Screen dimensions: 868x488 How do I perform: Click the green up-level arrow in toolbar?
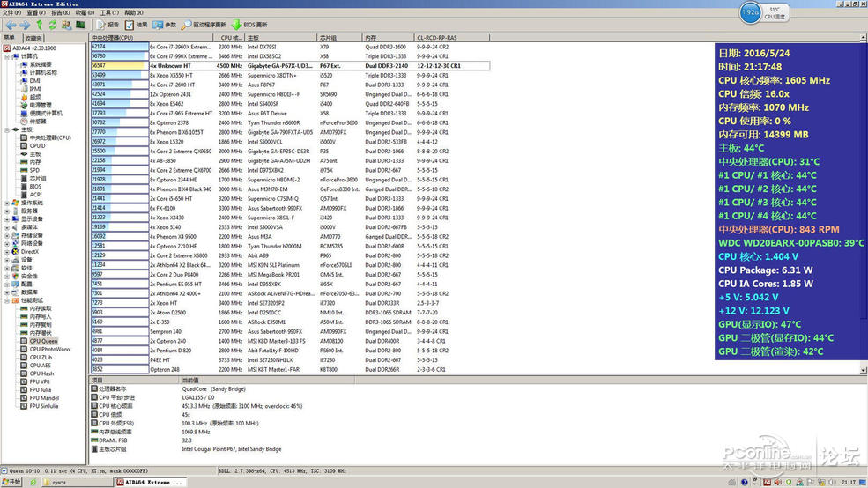40,25
